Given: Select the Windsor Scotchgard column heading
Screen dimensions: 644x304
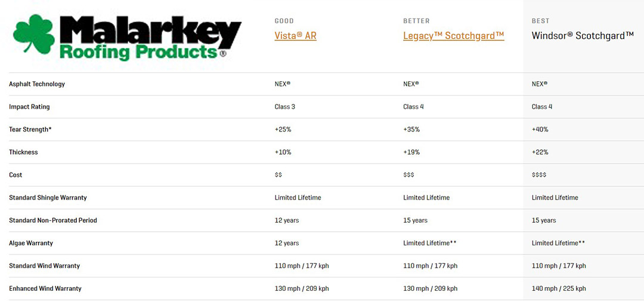Looking at the screenshot, I should [x=582, y=36].
